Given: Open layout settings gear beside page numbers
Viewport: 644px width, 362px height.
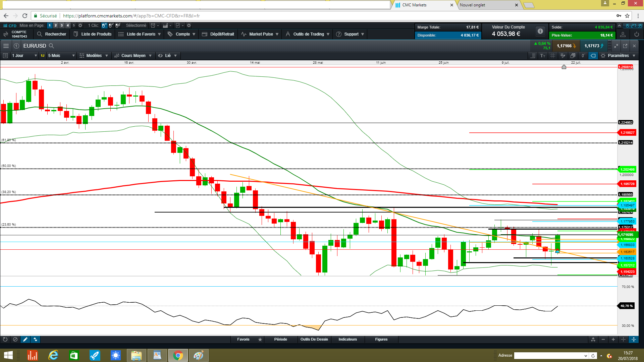Looking at the screenshot, I should 80,25.
